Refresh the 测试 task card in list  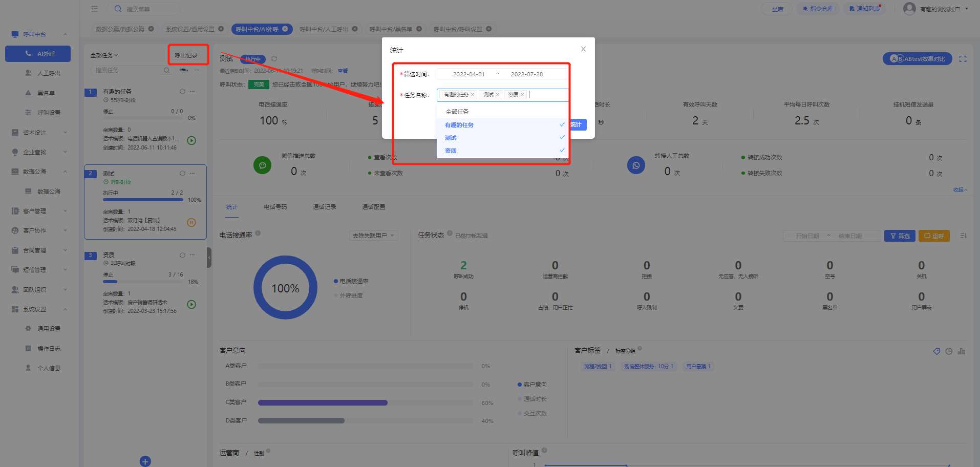pyautogui.click(x=182, y=173)
